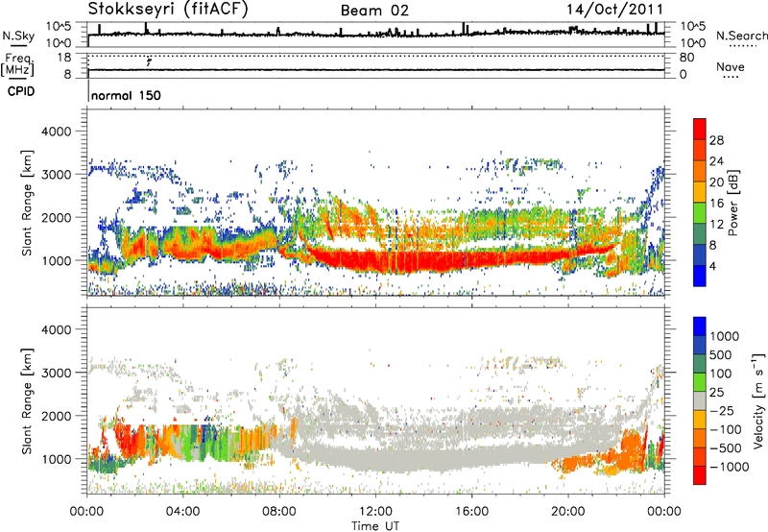Screen dimensions: 768x532
Task: Click the 08:00 time tick label
Action: [278, 512]
